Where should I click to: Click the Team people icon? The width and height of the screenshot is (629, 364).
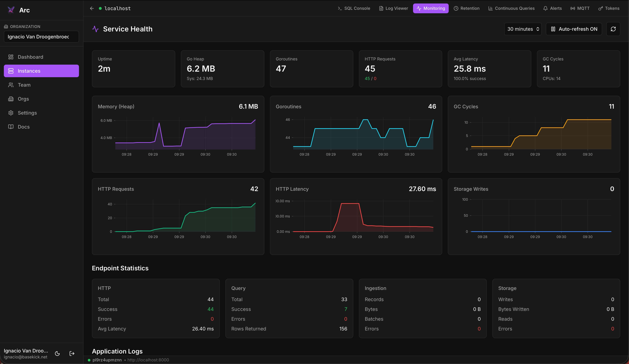(11, 85)
